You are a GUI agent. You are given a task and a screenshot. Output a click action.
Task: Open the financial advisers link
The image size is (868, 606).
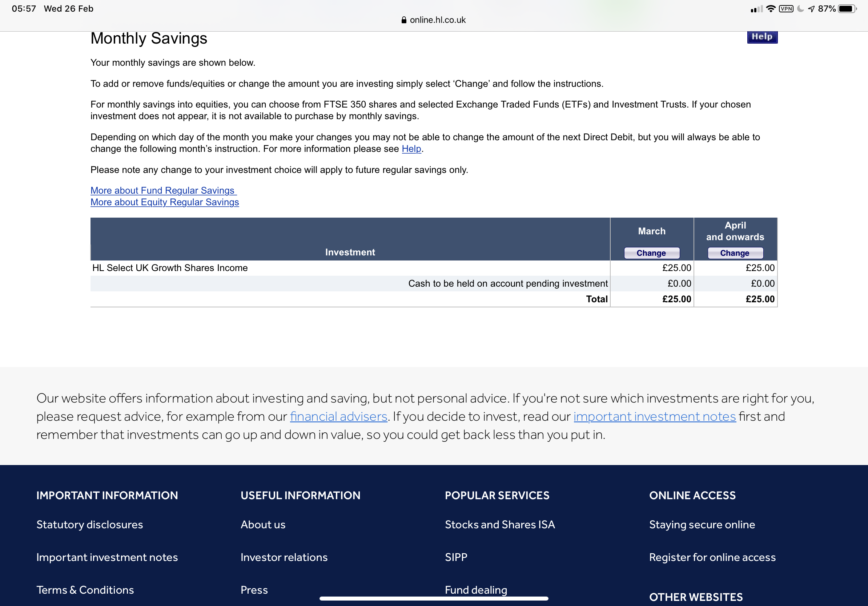(339, 416)
